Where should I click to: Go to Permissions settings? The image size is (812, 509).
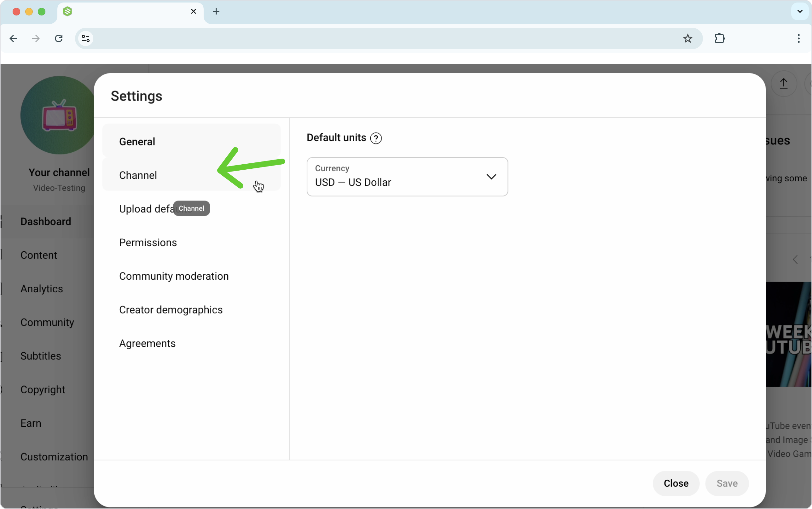pyautogui.click(x=148, y=243)
